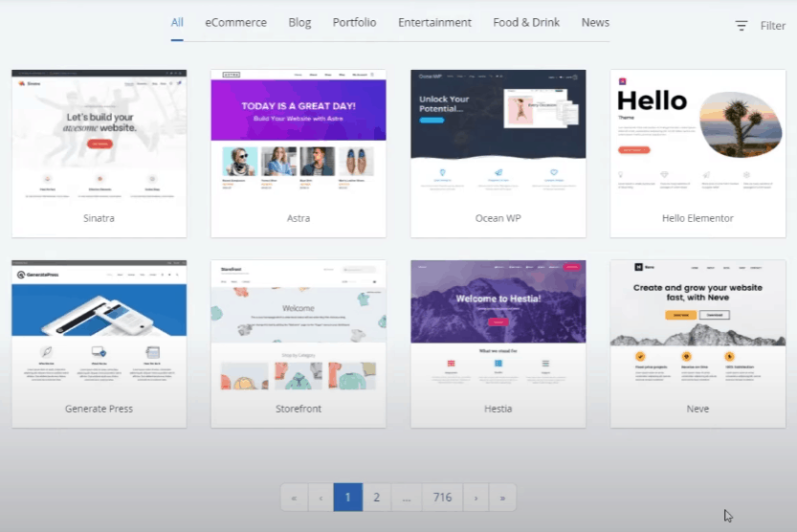Select the Sinatra theme thumbnail

click(x=100, y=136)
